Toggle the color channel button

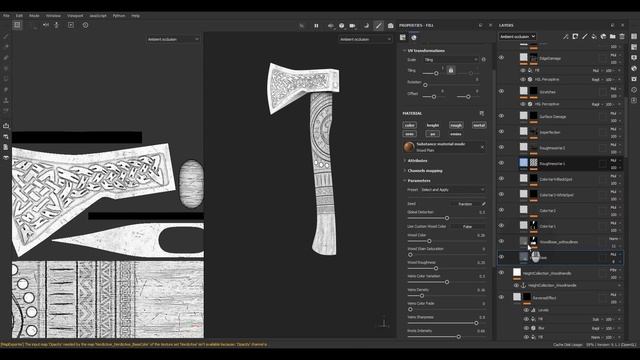409,125
